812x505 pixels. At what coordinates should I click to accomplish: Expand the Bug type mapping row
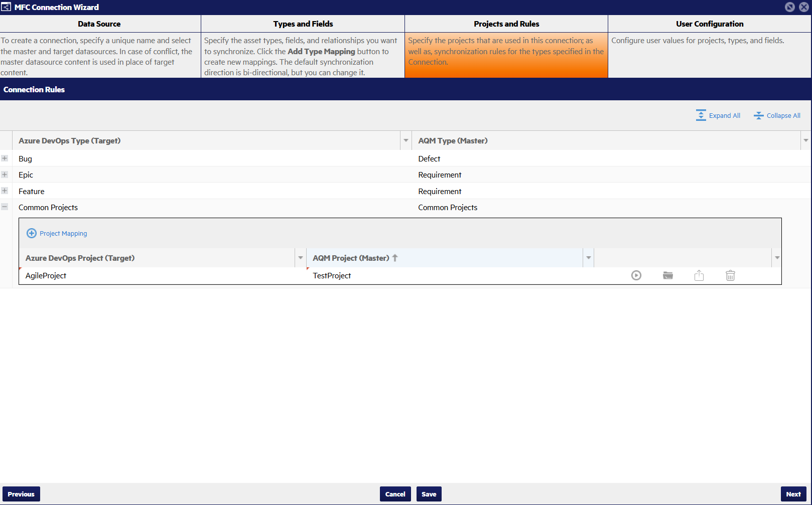tap(5, 158)
